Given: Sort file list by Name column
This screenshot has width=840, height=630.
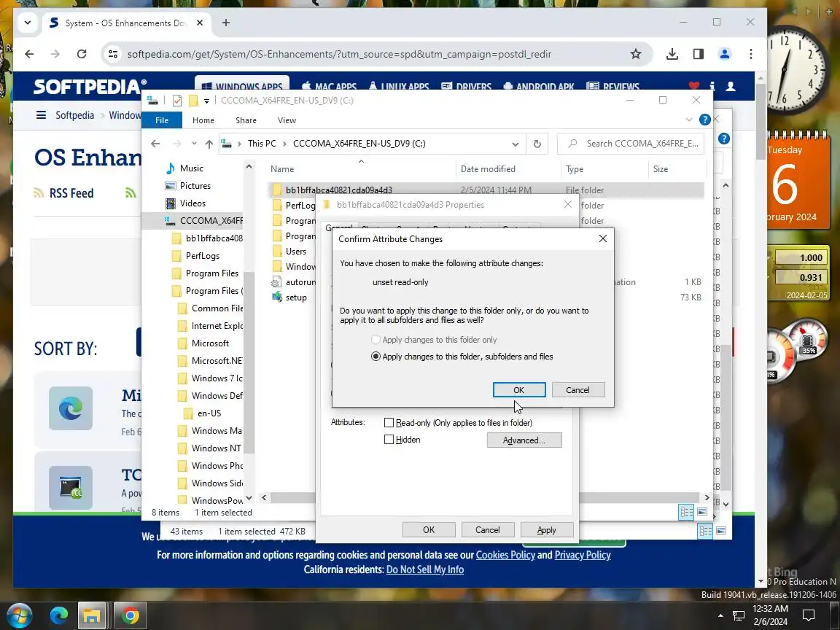Looking at the screenshot, I should [281, 168].
